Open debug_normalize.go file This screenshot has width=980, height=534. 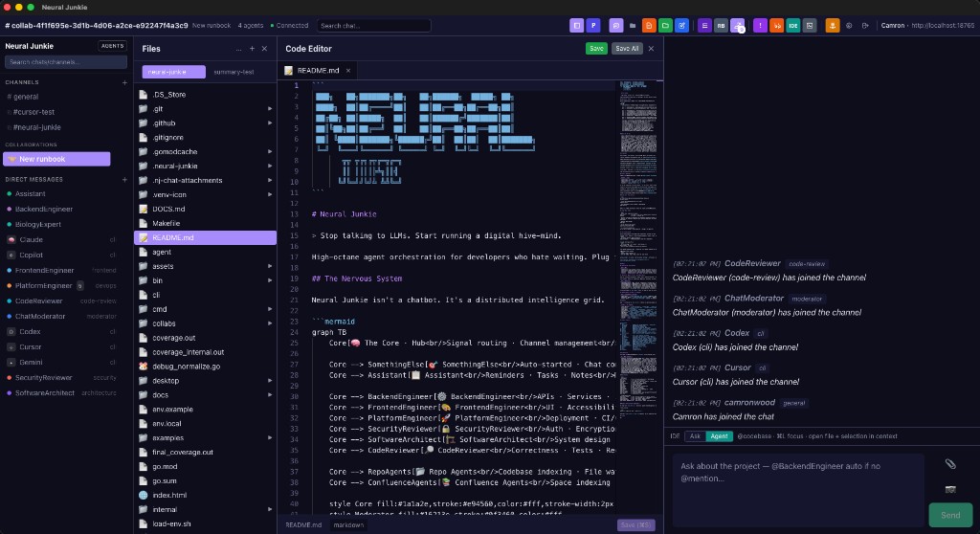tap(205, 367)
